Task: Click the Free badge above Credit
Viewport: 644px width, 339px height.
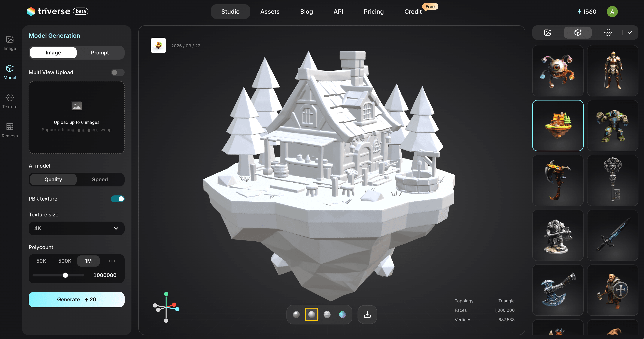Action: [x=430, y=6]
